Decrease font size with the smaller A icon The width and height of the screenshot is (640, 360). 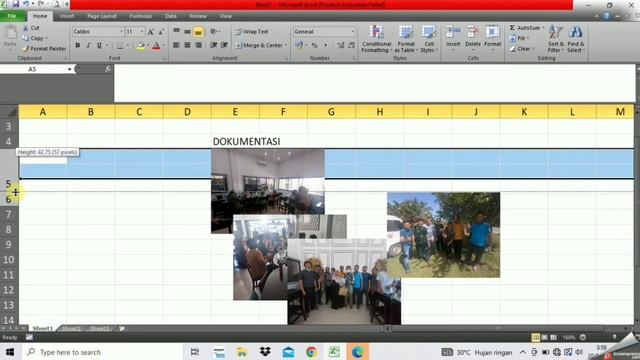tap(161, 31)
